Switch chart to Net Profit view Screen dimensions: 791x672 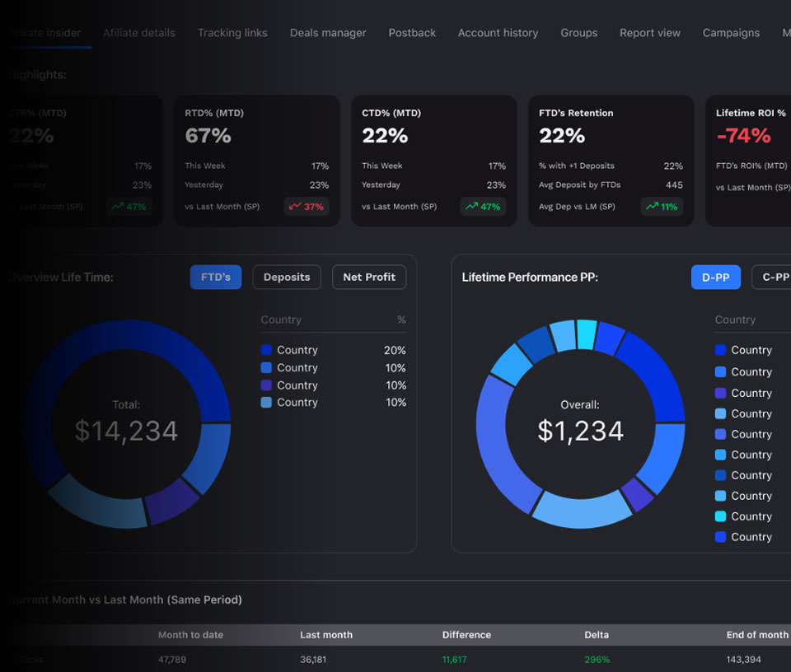click(x=369, y=278)
